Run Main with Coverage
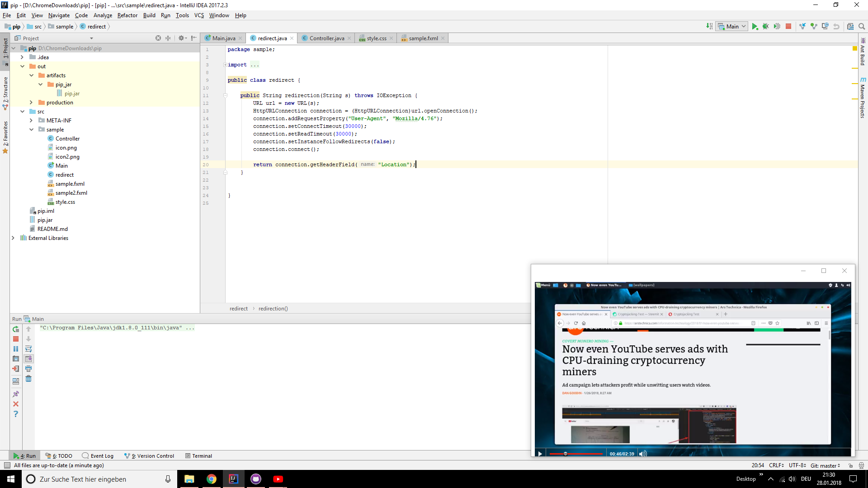The width and height of the screenshot is (868, 488). click(777, 26)
